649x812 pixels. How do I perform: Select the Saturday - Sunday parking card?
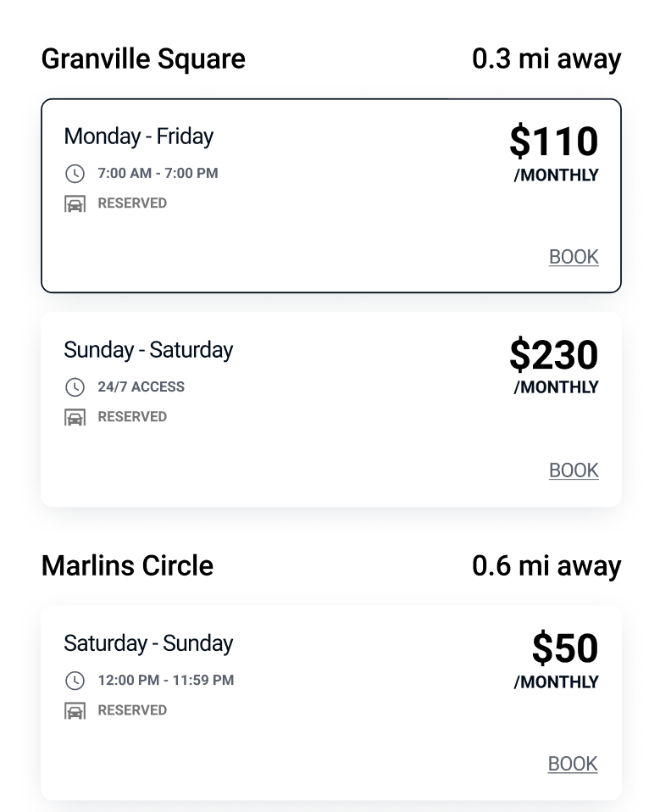tap(331, 703)
